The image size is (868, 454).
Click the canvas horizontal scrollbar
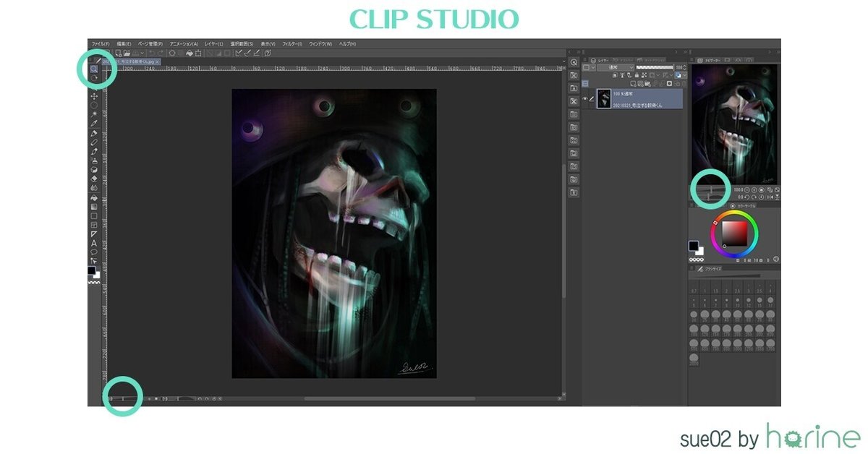pyautogui.click(x=389, y=398)
